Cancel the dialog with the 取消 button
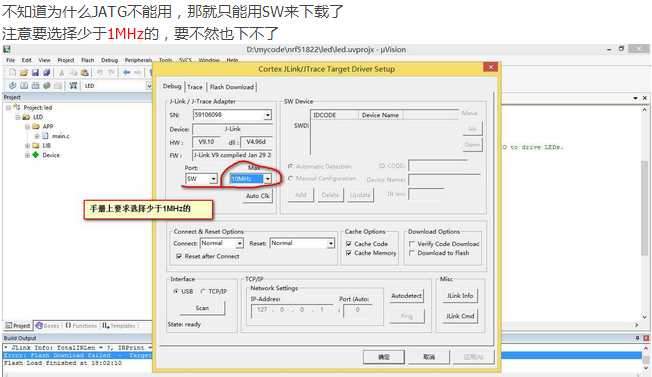Image resolution: width=652 pixels, height=377 pixels. point(429,357)
